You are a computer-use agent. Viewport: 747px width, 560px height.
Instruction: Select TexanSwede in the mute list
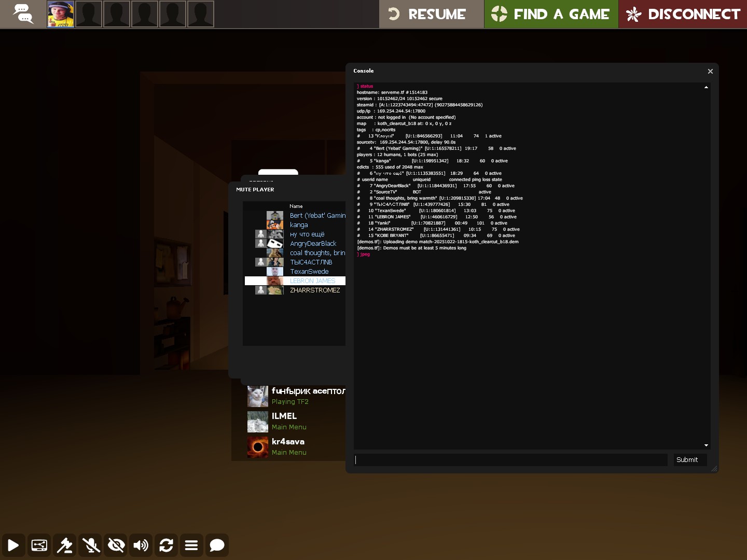click(x=309, y=272)
